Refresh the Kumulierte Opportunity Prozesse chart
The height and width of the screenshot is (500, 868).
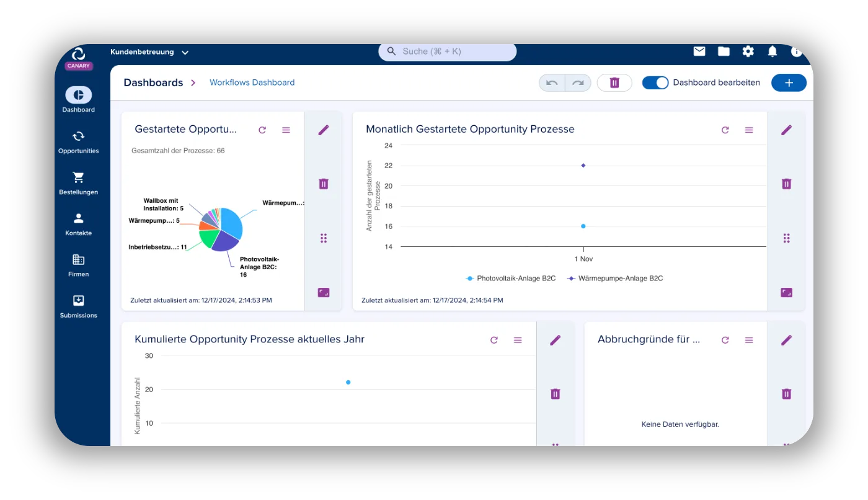(x=494, y=340)
